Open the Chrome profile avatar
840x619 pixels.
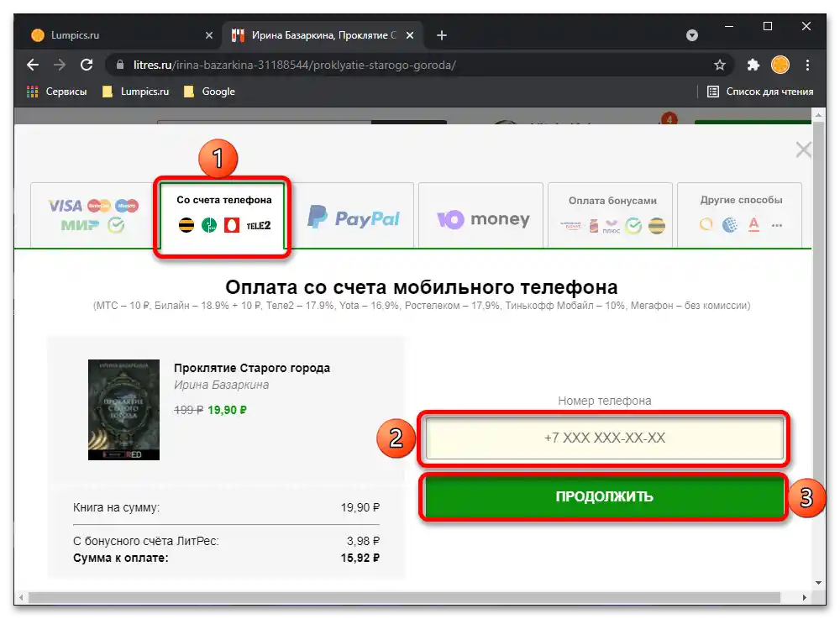click(x=780, y=65)
